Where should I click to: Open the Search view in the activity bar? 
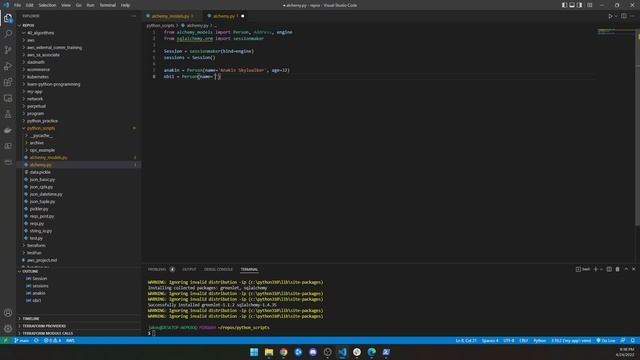click(8, 34)
